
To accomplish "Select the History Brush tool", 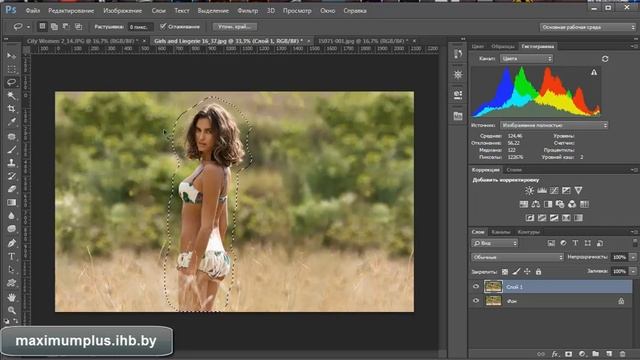I will coord(11,176).
